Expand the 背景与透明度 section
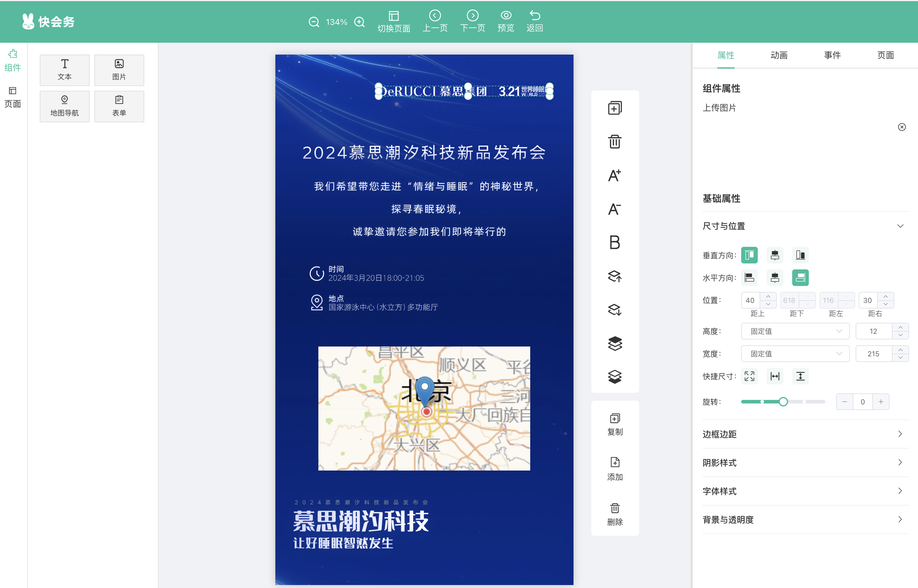This screenshot has width=918, height=588. click(805, 520)
